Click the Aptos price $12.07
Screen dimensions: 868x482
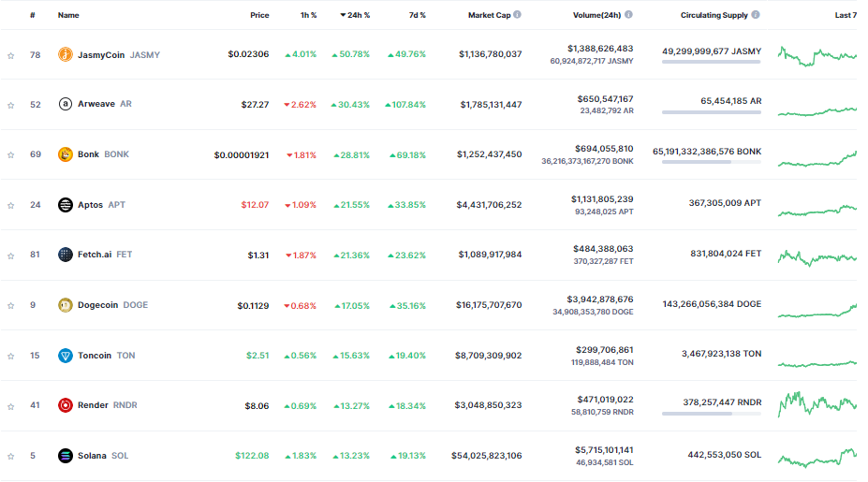[x=255, y=205]
